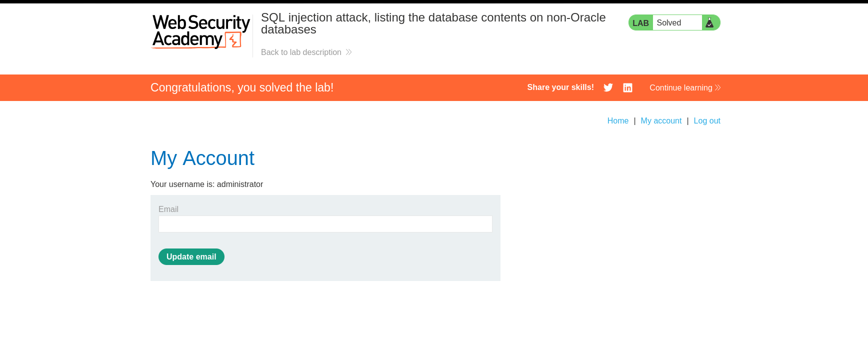Select Log out in the navigation
The image size is (868, 361).
[707, 120]
